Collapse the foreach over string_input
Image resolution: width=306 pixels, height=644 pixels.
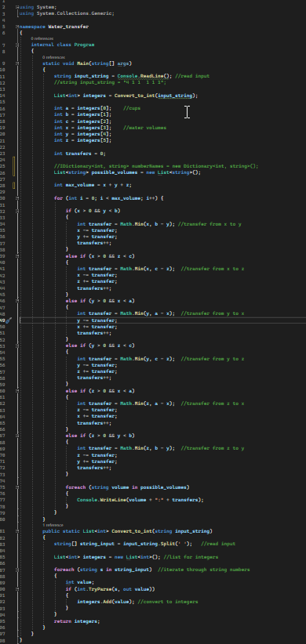pos(17,570)
